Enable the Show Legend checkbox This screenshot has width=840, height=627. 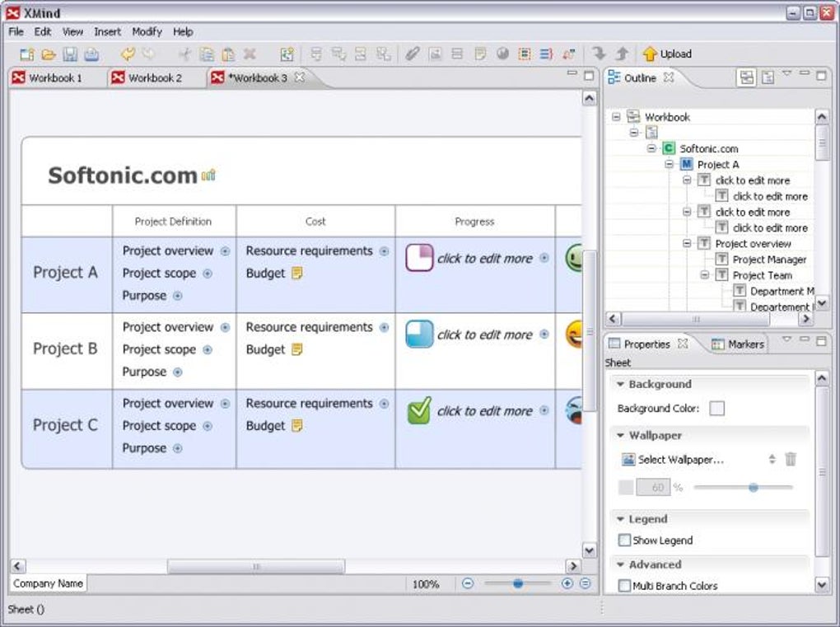pyautogui.click(x=624, y=540)
